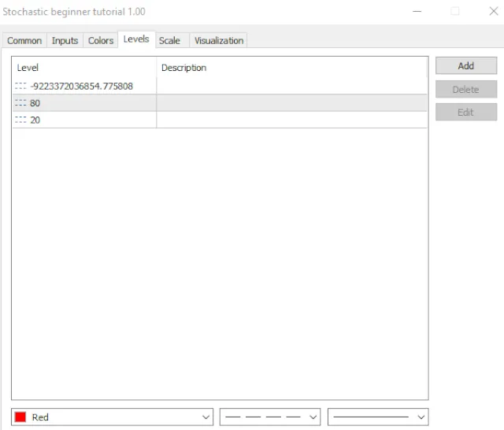
Task: Open the Inputs tab
Action: (x=65, y=41)
